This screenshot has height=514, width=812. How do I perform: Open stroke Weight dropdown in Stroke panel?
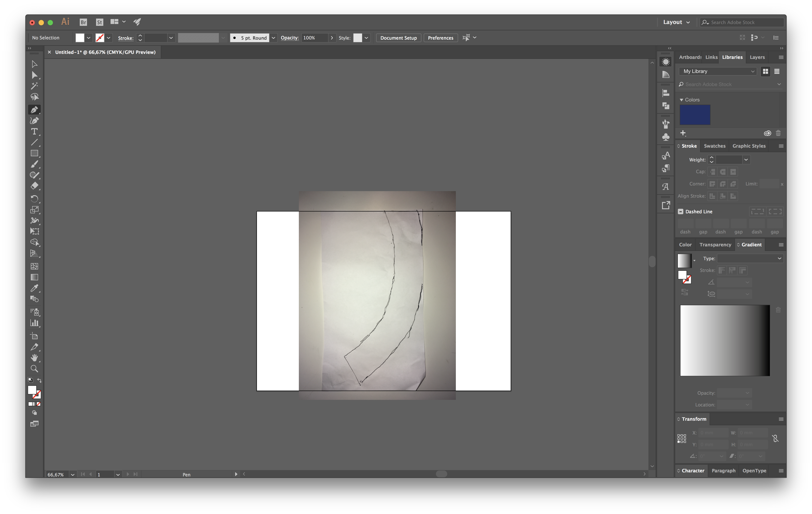pos(746,160)
